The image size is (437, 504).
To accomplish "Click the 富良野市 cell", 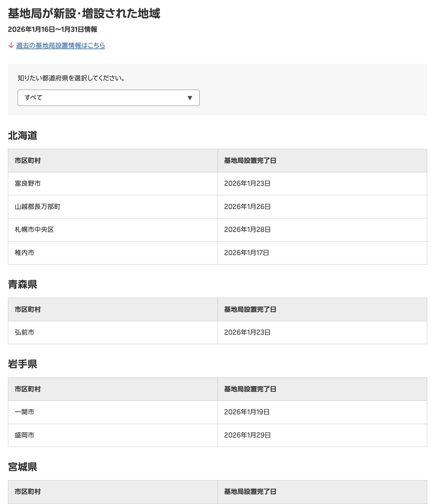I will point(113,184).
